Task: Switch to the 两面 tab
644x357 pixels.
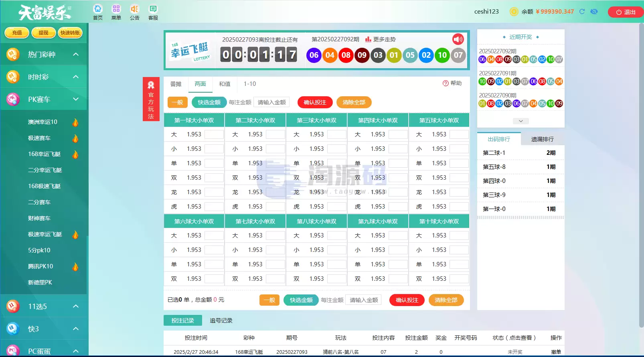Action: (x=200, y=84)
